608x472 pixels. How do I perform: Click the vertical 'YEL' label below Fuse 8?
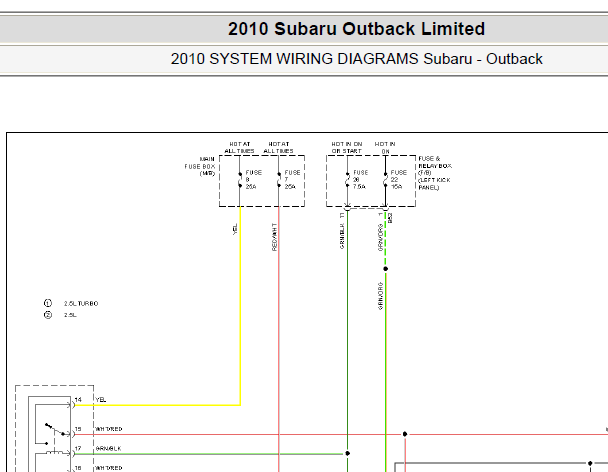point(235,229)
